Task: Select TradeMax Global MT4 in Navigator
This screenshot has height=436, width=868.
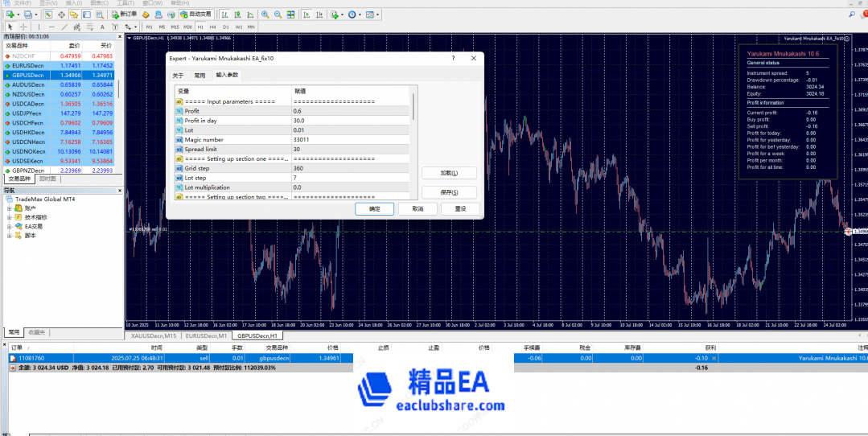Action: point(45,199)
